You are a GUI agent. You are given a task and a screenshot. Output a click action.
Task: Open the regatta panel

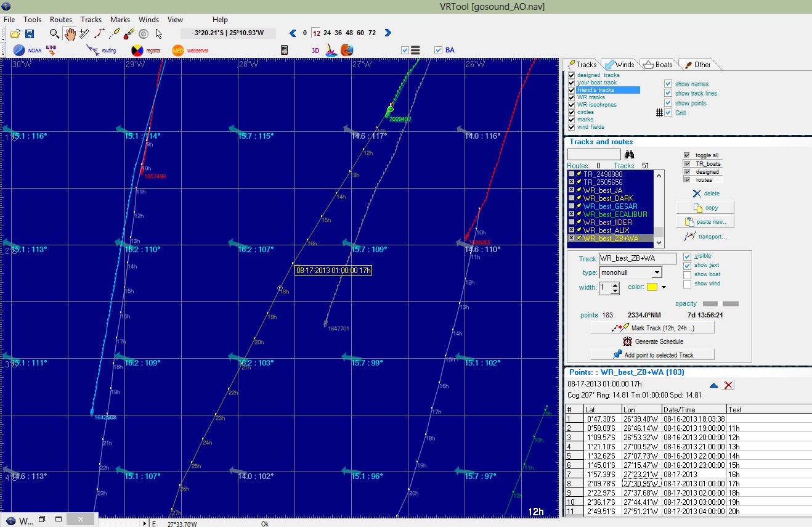tap(146, 50)
